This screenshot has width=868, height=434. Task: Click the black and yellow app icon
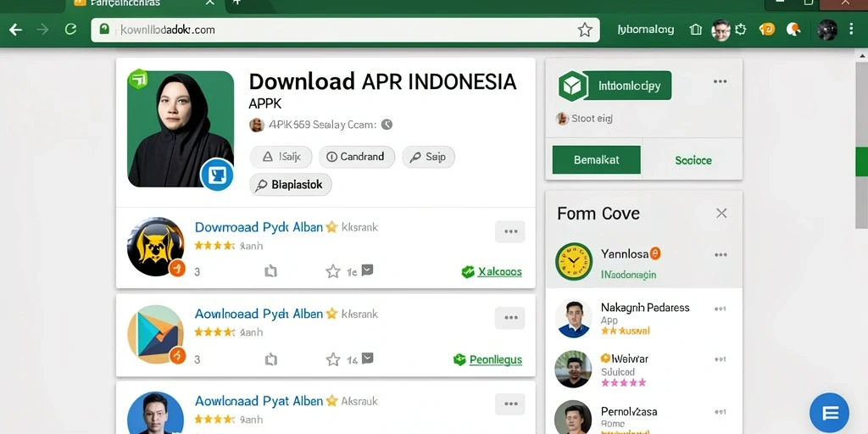[x=156, y=247]
